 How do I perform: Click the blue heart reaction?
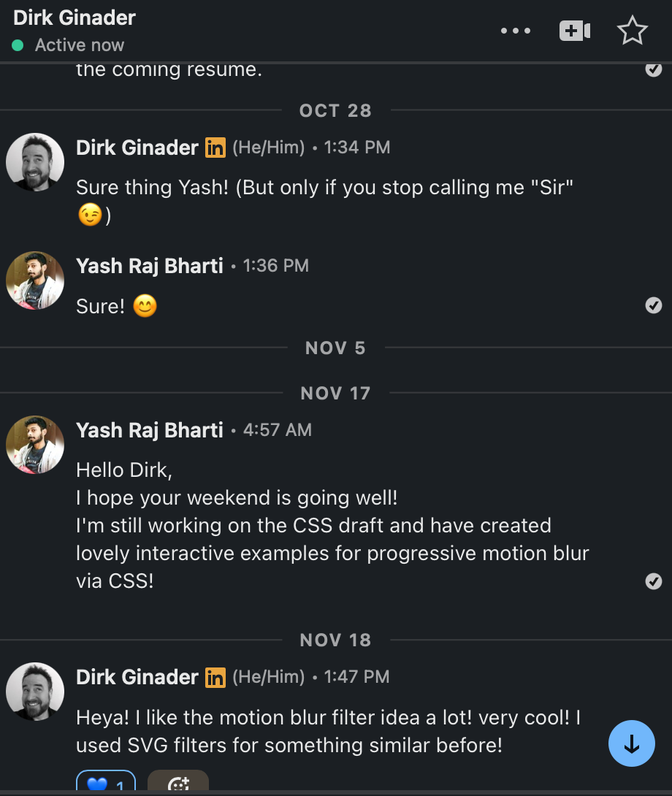(x=106, y=782)
